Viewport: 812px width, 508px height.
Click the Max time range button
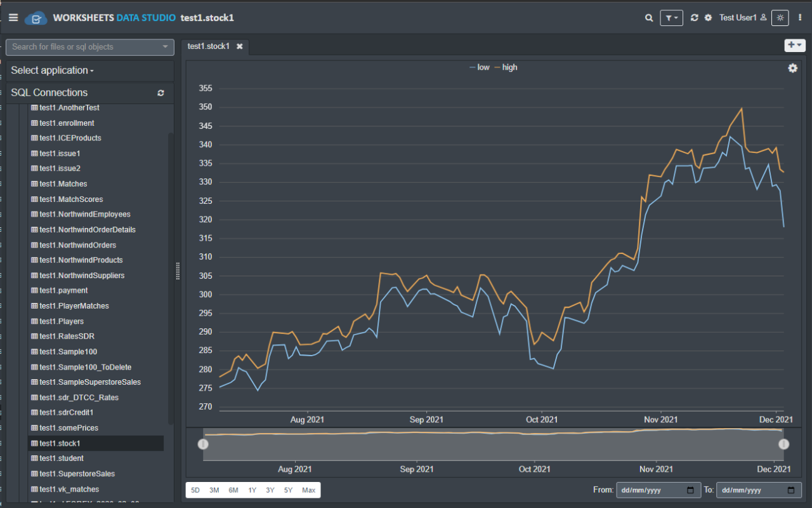308,490
